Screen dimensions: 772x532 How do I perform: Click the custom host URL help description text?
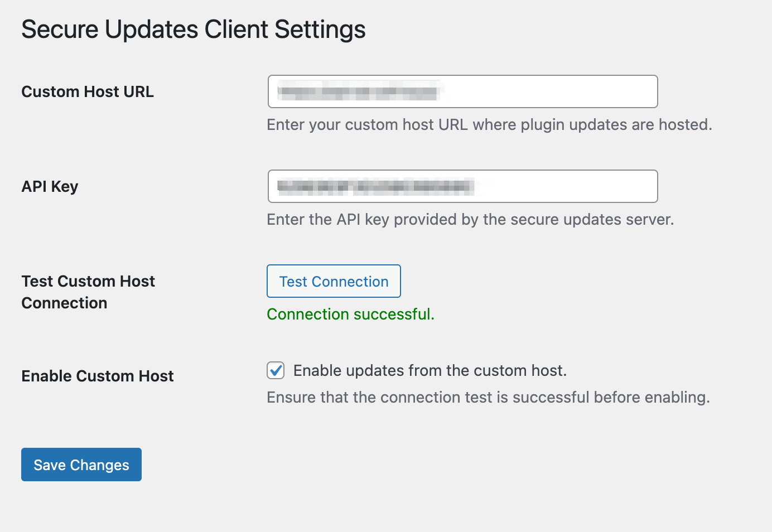point(489,124)
